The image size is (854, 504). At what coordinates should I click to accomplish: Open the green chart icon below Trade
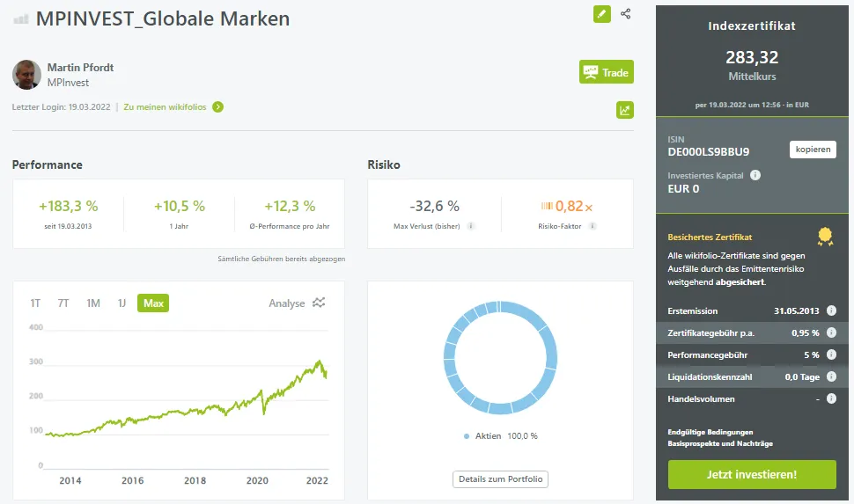pyautogui.click(x=625, y=110)
